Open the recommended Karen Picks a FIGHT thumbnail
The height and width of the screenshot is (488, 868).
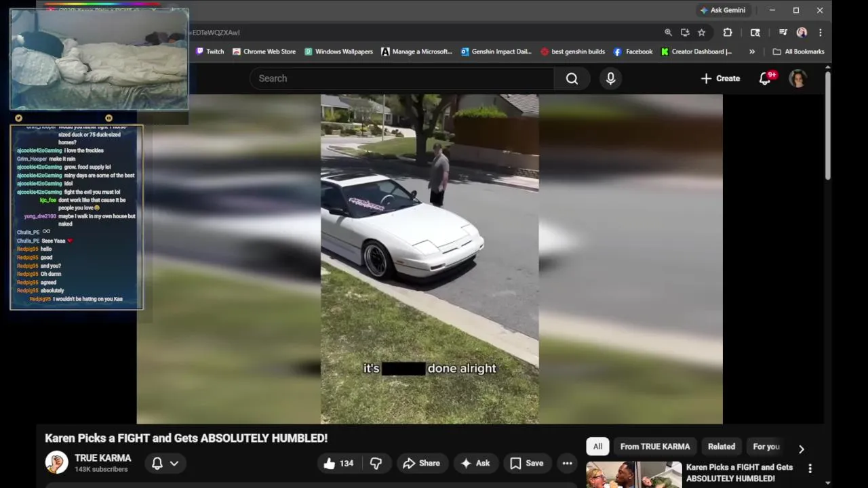633,474
